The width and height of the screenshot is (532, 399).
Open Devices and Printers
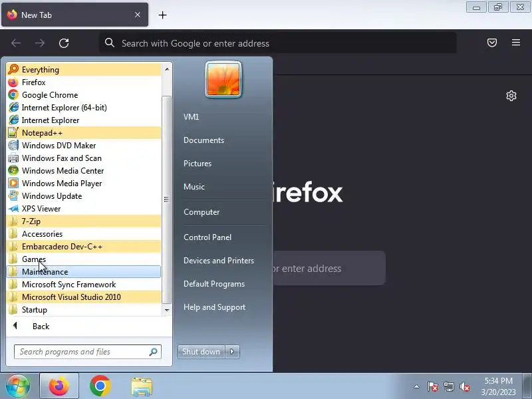point(219,261)
